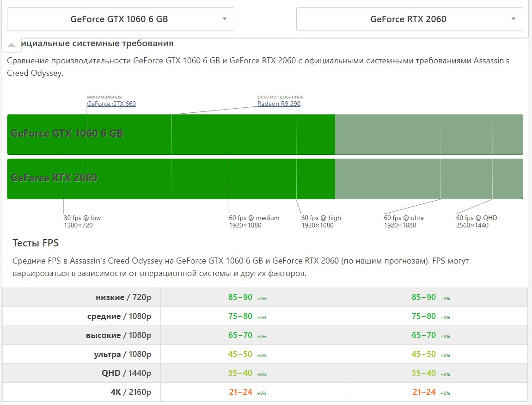Click the left-column 21–24 FPS value
Viewport: 532px width, 405px height.
point(240,392)
